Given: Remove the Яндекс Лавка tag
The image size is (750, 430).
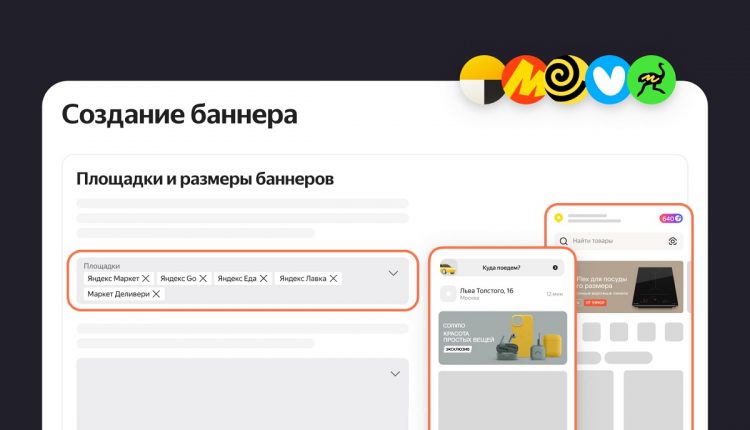Looking at the screenshot, I should (x=333, y=278).
